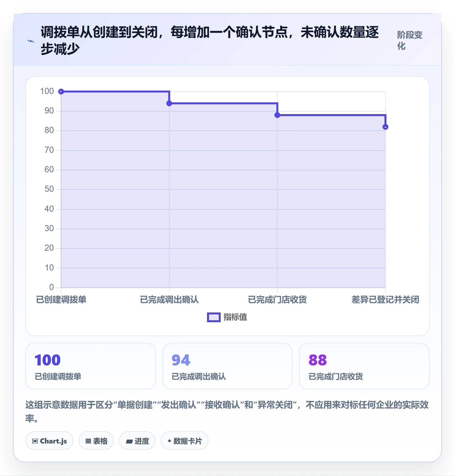
Task: Click the data point at 已完成调出确认
Action: coord(169,103)
